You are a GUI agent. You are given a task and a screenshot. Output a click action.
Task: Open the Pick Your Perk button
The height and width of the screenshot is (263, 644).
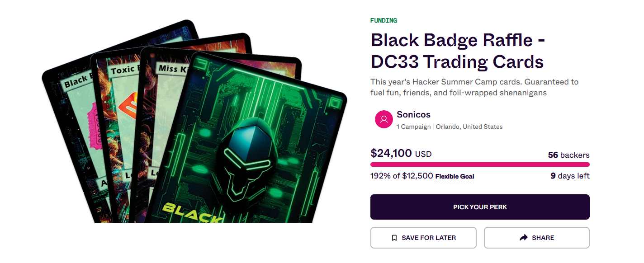coord(480,207)
